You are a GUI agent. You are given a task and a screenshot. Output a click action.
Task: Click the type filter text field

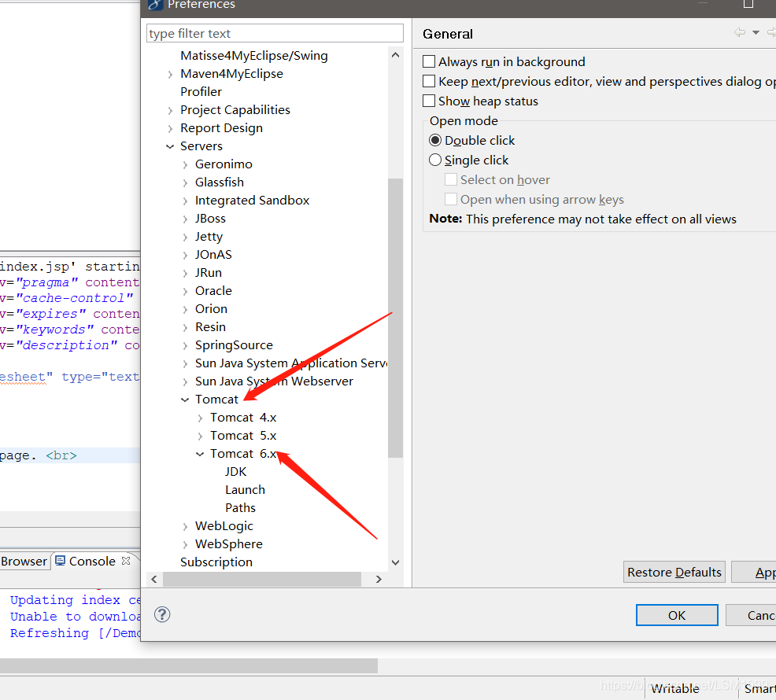[275, 33]
